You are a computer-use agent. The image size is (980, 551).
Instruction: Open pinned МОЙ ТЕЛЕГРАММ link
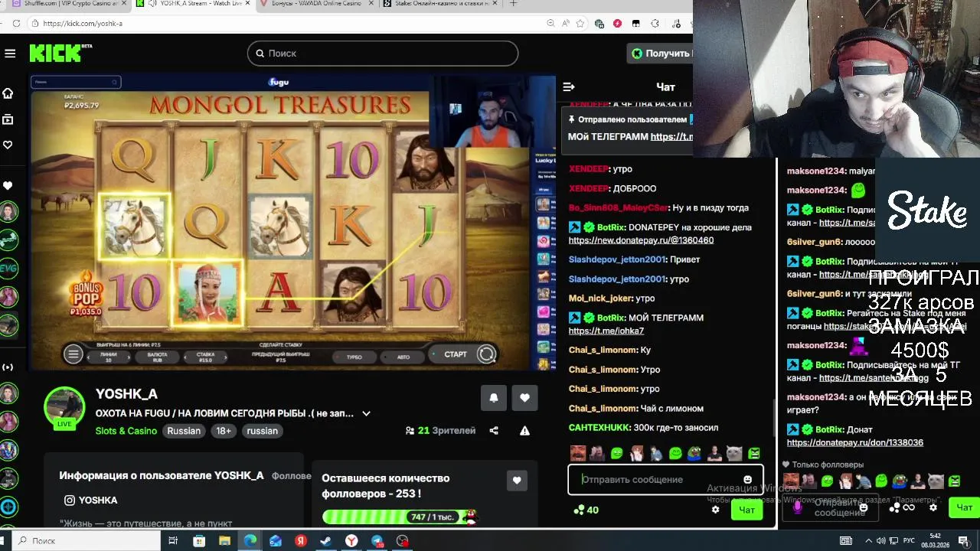point(671,137)
